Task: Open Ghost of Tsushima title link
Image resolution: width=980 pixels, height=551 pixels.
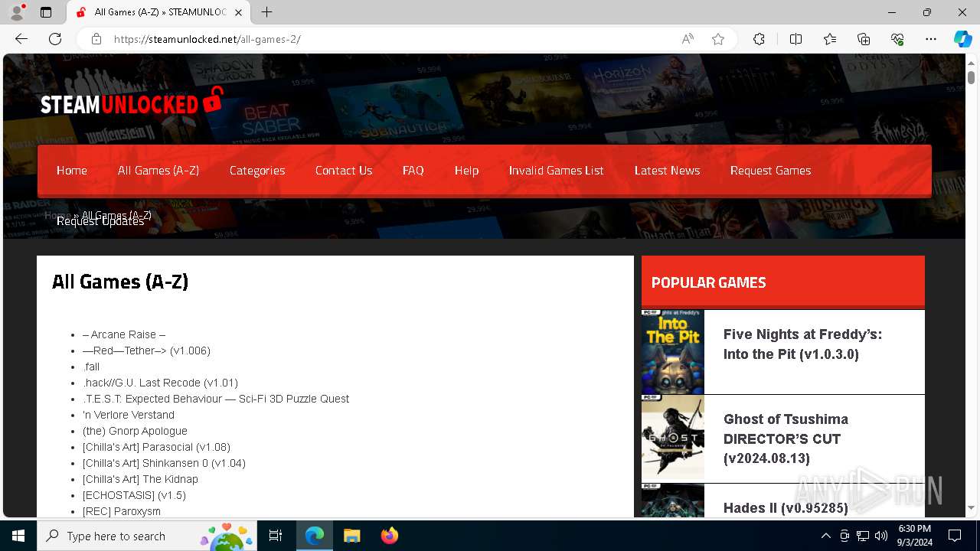Action: click(786, 439)
